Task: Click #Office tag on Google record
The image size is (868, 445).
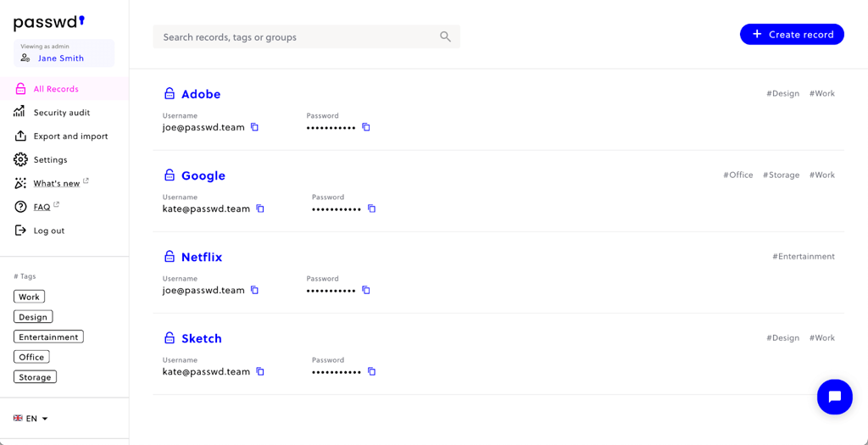Action: [738, 175]
